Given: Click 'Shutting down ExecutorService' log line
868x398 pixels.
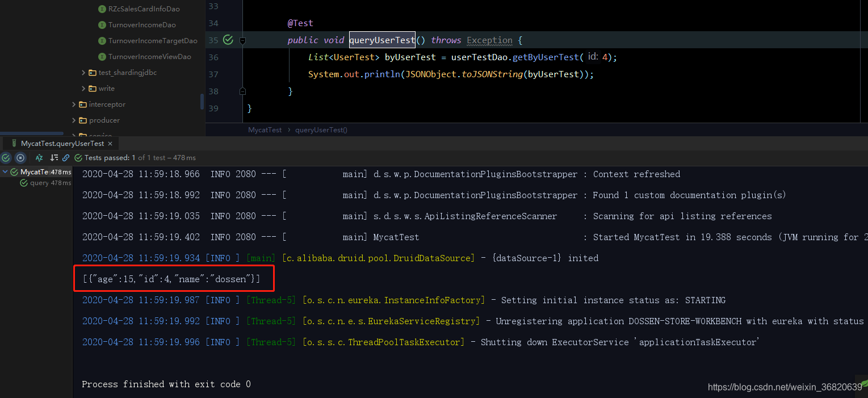Looking at the screenshot, I should [420, 342].
